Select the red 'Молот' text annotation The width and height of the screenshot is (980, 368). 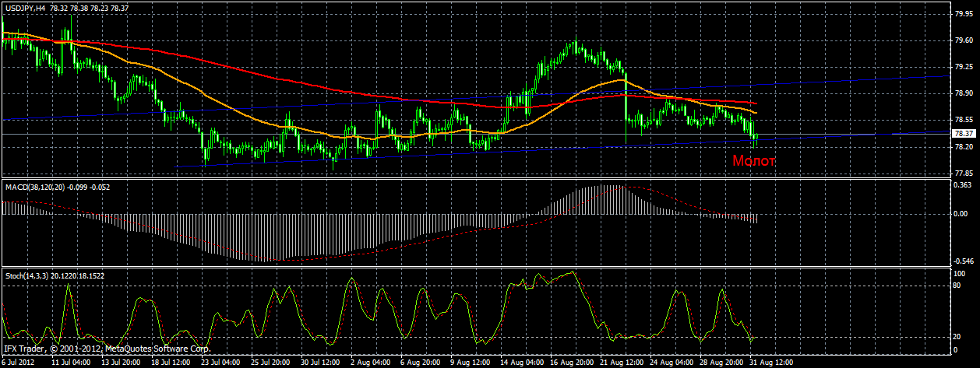coord(754,161)
